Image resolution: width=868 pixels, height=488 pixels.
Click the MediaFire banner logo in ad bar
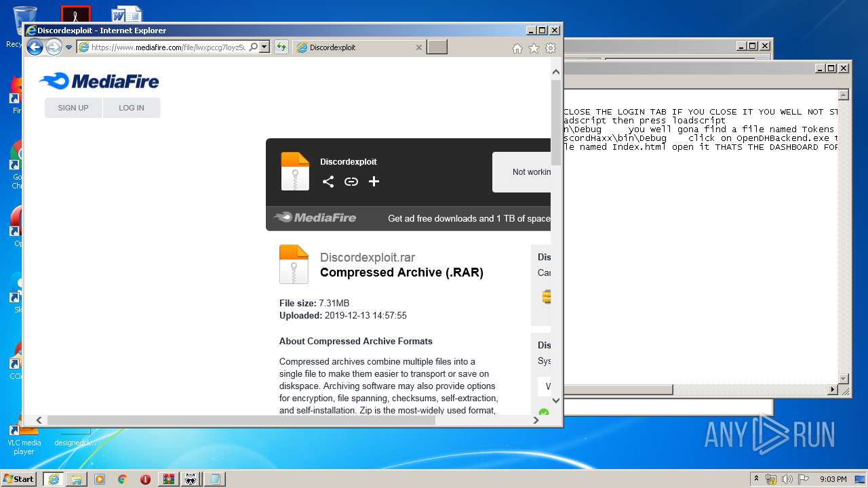click(315, 218)
